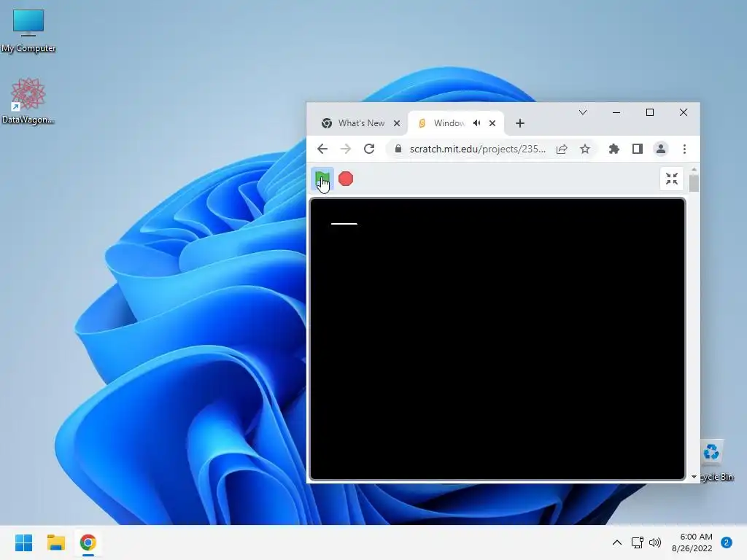Go forward in browser history
747x560 pixels.
[346, 149]
